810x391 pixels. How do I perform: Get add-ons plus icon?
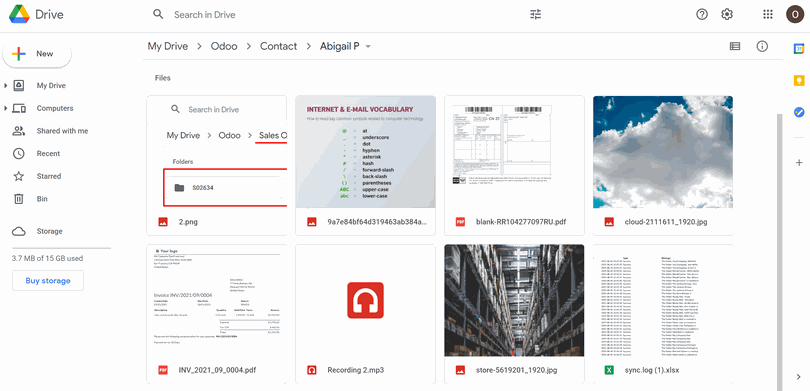click(799, 163)
